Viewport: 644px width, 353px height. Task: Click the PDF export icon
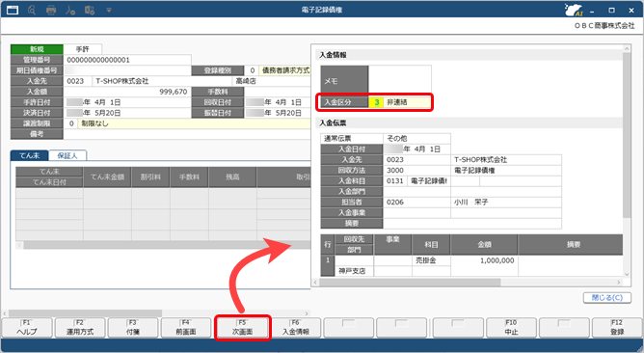pos(70,10)
